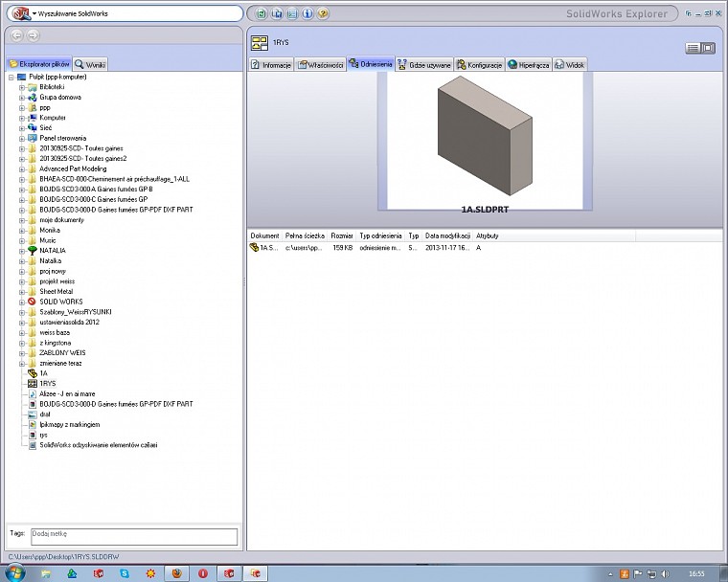Image resolution: width=728 pixels, height=582 pixels.
Task: Select the Grupa domowa tree item
Action: pyautogui.click(x=60, y=98)
